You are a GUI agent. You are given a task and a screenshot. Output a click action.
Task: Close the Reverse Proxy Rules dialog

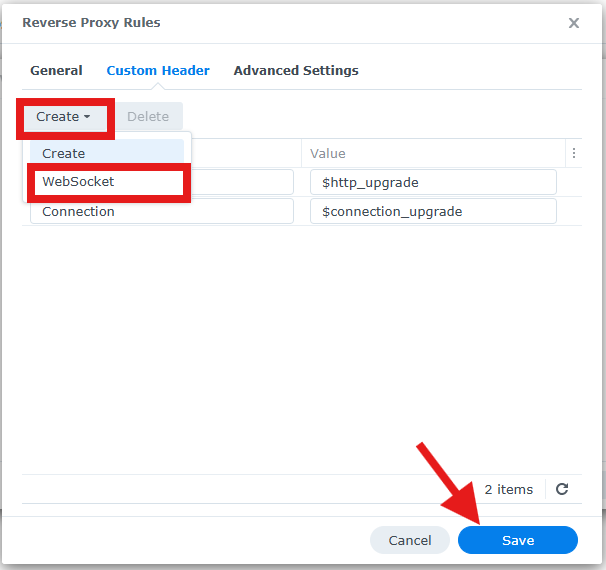(x=574, y=23)
